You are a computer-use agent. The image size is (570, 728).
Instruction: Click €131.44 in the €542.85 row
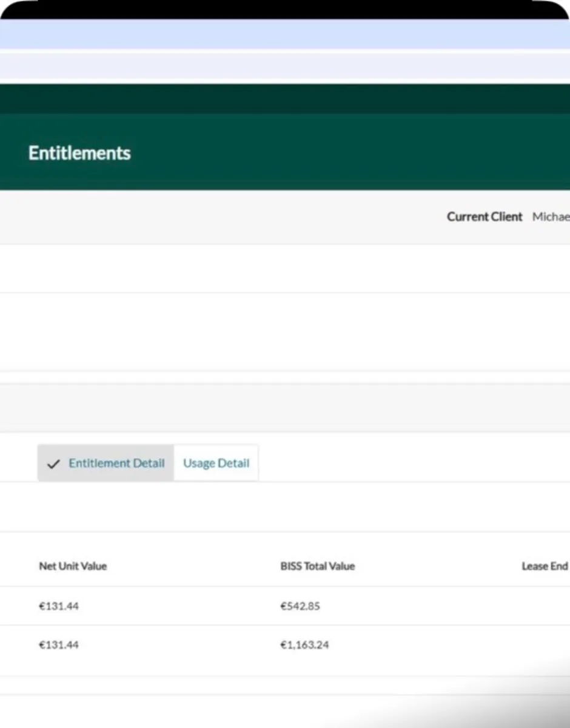coord(59,606)
